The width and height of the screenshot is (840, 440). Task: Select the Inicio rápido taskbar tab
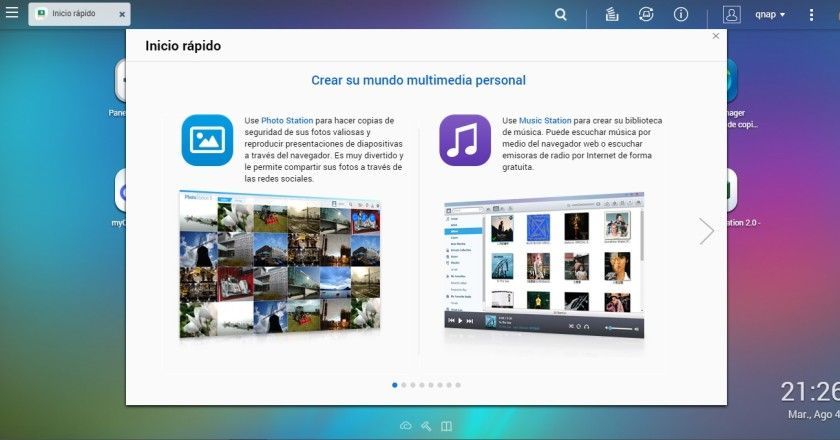coord(68,14)
